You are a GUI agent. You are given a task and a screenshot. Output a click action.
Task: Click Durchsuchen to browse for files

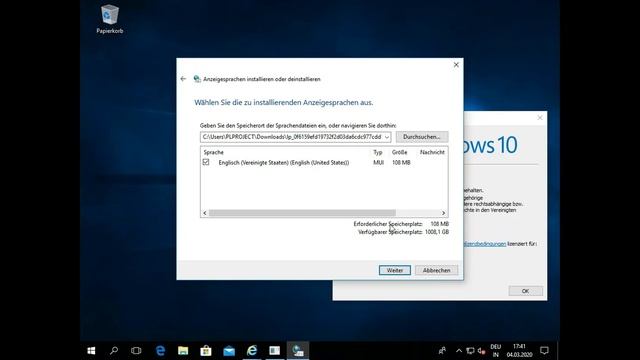(422, 137)
